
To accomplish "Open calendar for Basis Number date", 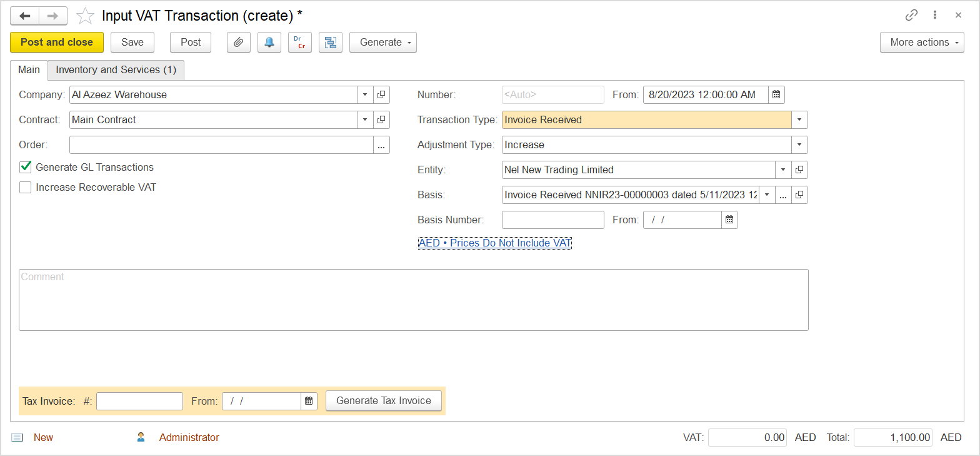I will click(x=729, y=220).
